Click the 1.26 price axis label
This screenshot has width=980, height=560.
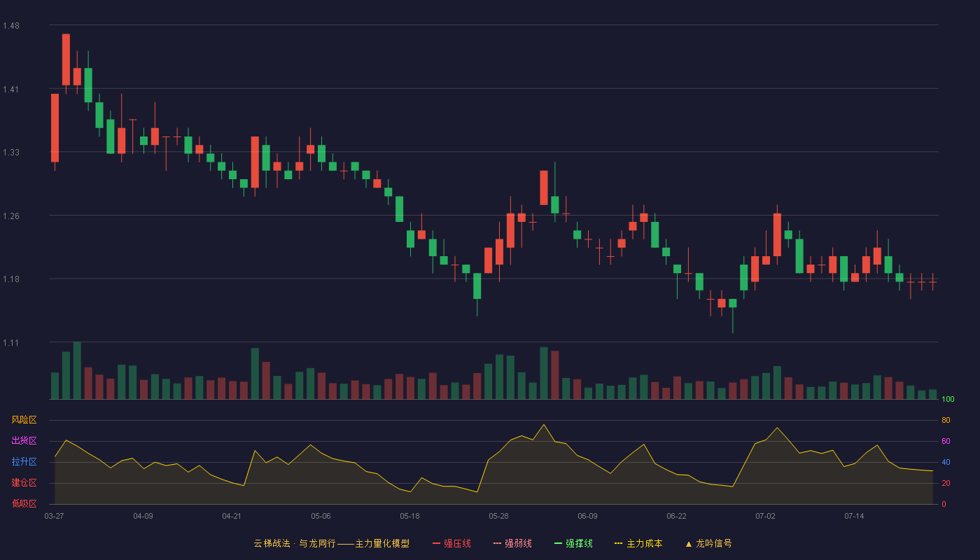11,216
